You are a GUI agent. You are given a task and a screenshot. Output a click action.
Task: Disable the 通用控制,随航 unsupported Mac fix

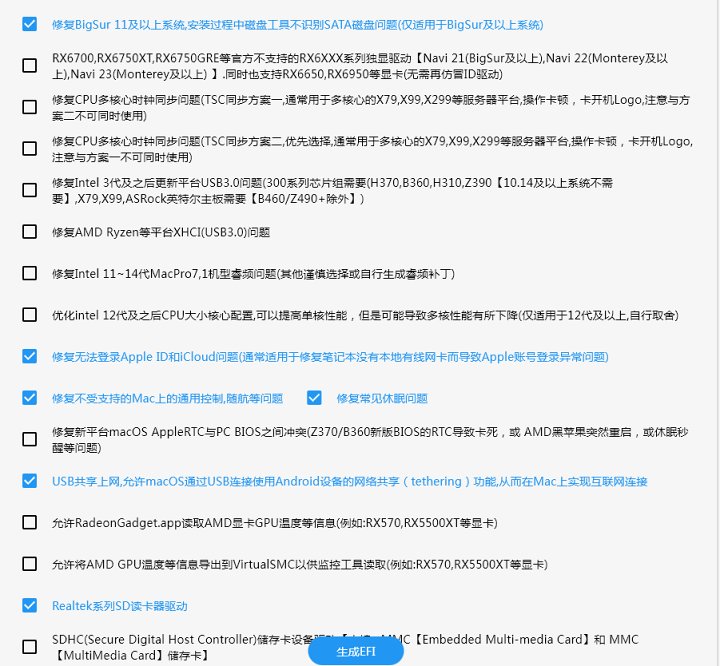[29, 398]
